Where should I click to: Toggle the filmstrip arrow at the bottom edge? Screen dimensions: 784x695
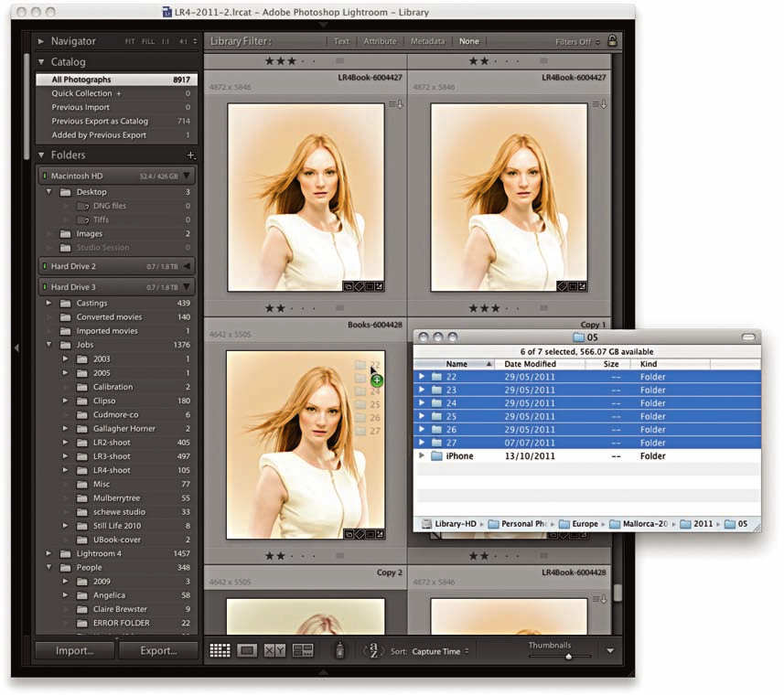coord(324,672)
